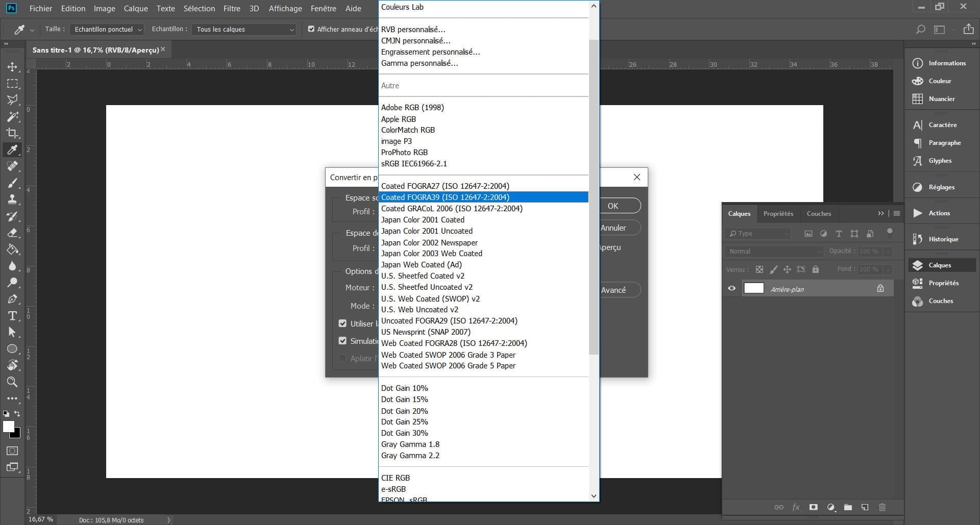Toggle lock transparent pixels icon
Image resolution: width=980 pixels, height=525 pixels.
pos(759,269)
